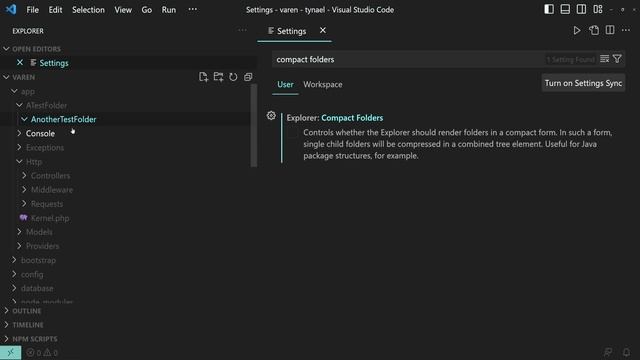640x360 pixels.
Task: Expand the TIMELINE section
Action: pos(6,325)
